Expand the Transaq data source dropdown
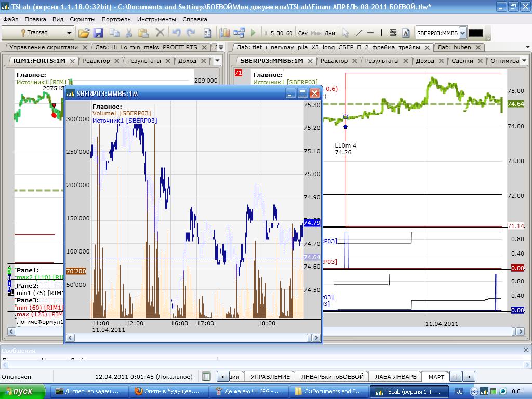The width and height of the screenshot is (532, 399). pyautogui.click(x=69, y=33)
